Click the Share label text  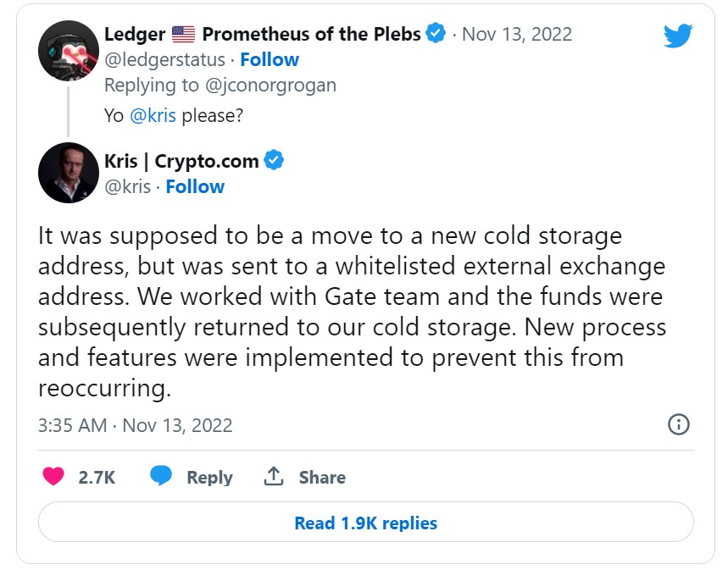(x=322, y=478)
